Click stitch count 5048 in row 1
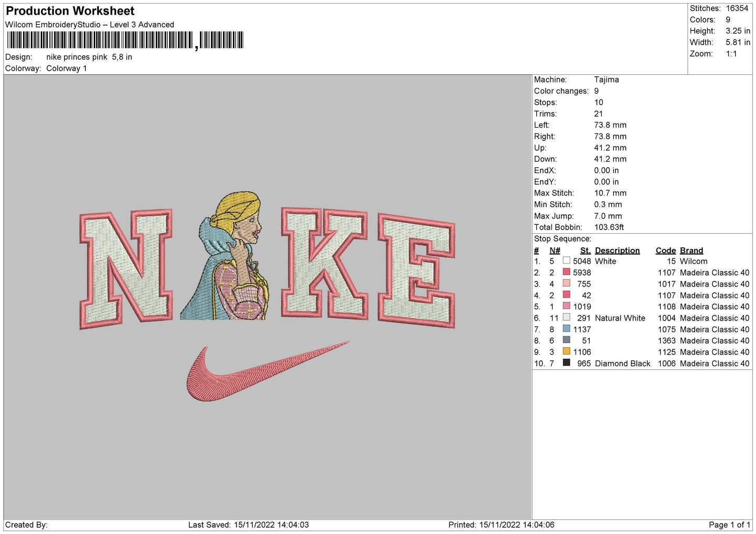 [x=582, y=262]
